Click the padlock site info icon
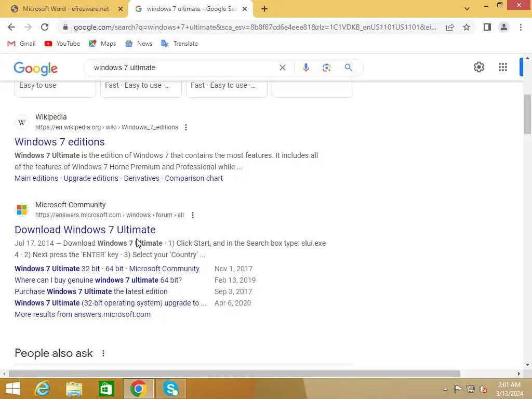532x399 pixels. click(x=65, y=27)
